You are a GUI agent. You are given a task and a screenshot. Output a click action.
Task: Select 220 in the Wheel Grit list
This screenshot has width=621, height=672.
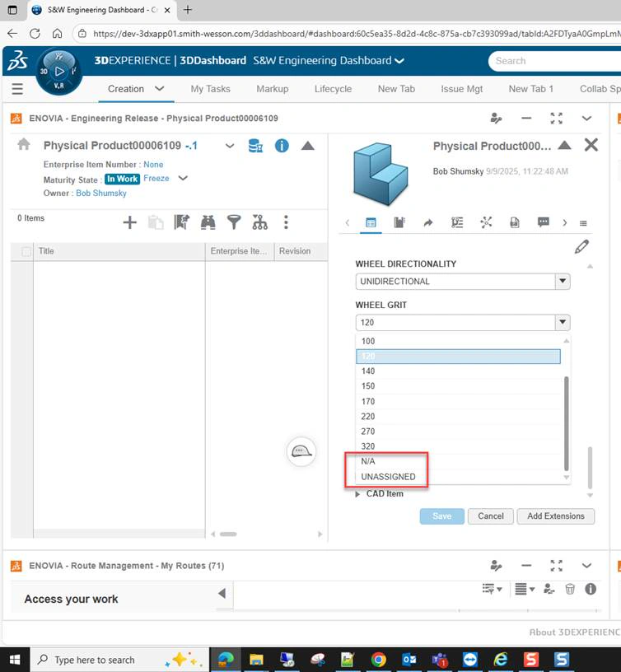pos(458,417)
